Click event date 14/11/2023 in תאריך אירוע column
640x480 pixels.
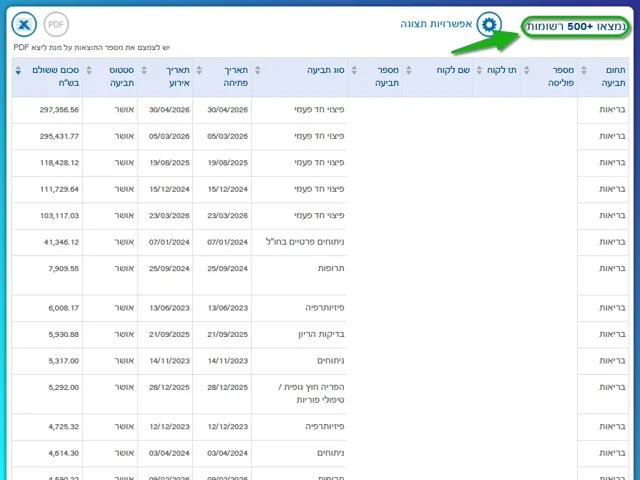point(169,361)
